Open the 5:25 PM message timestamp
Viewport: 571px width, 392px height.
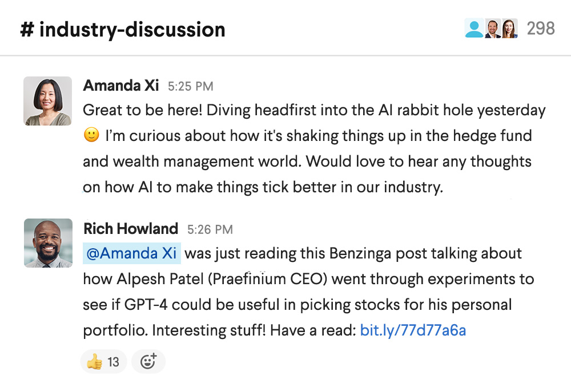[190, 87]
